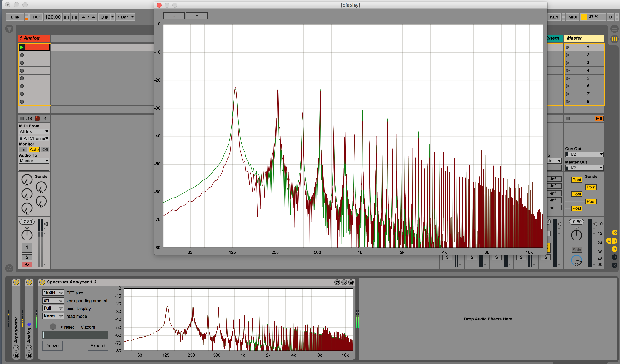Toggle Solo on the Analog track
This screenshot has height=364, width=620.
[27, 257]
